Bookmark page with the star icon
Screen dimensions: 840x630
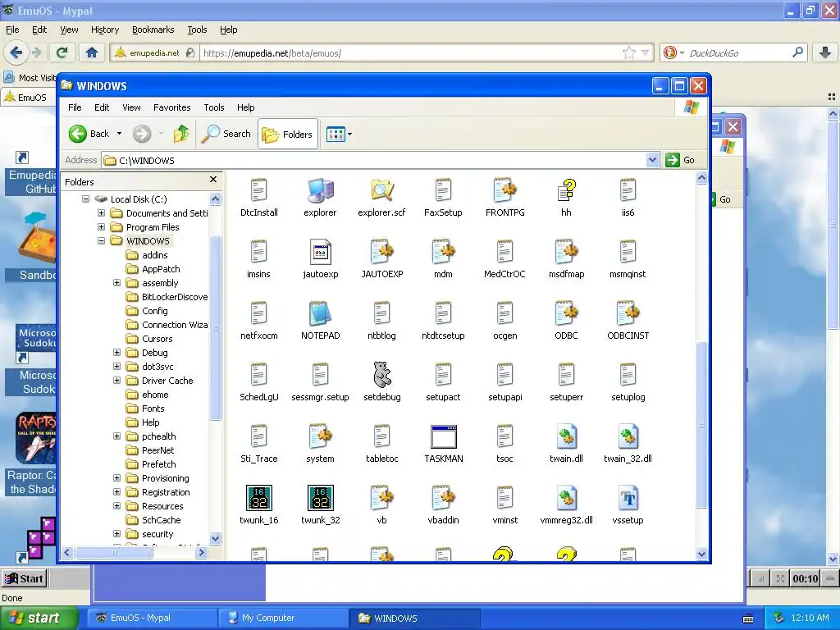click(x=629, y=52)
